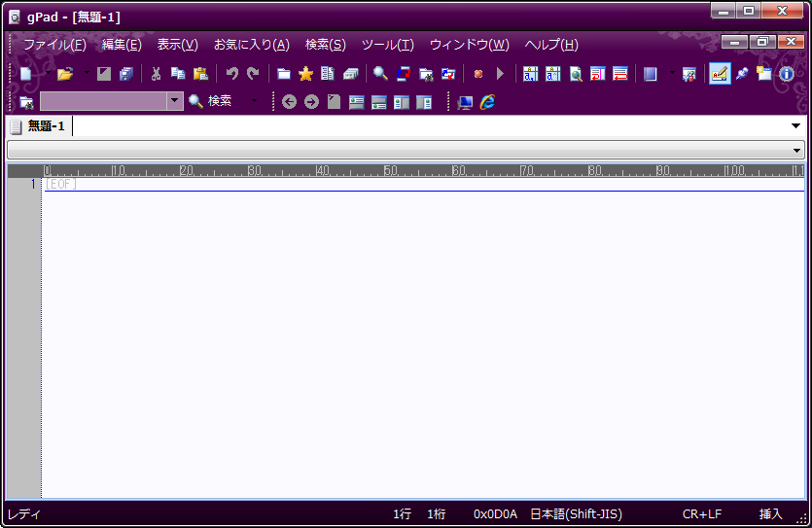Toggle the pushpin always-on-top icon

point(742,74)
